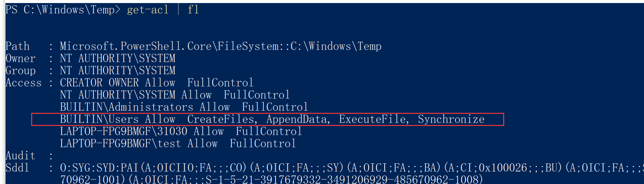
Task: Click the Group value NT AUTHORITY\SYSTEM
Action: [118, 71]
